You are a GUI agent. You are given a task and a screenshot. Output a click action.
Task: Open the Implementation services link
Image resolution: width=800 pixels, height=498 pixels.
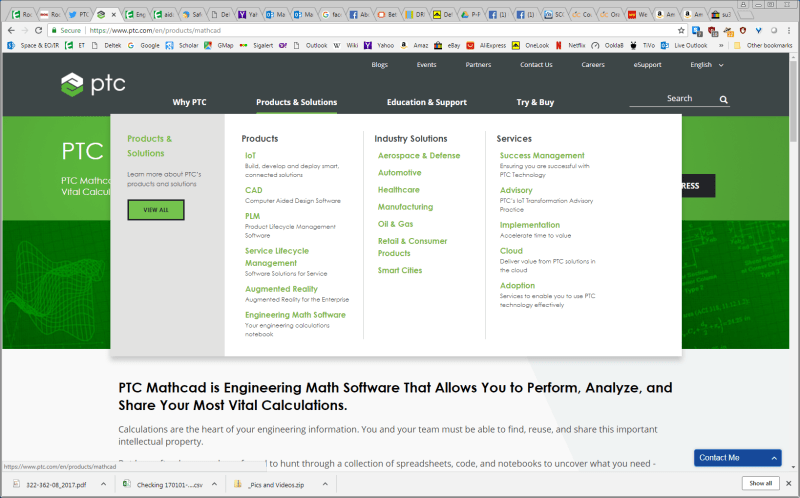point(530,225)
